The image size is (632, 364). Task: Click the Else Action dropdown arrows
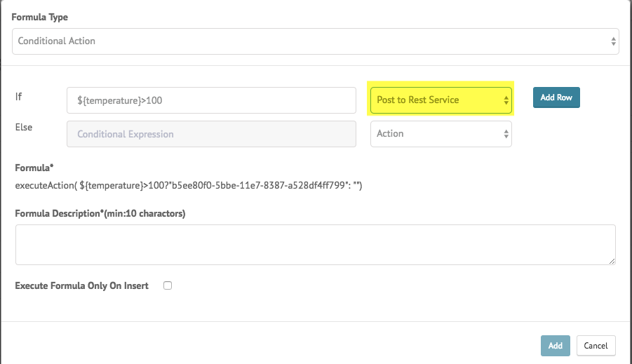(x=506, y=134)
